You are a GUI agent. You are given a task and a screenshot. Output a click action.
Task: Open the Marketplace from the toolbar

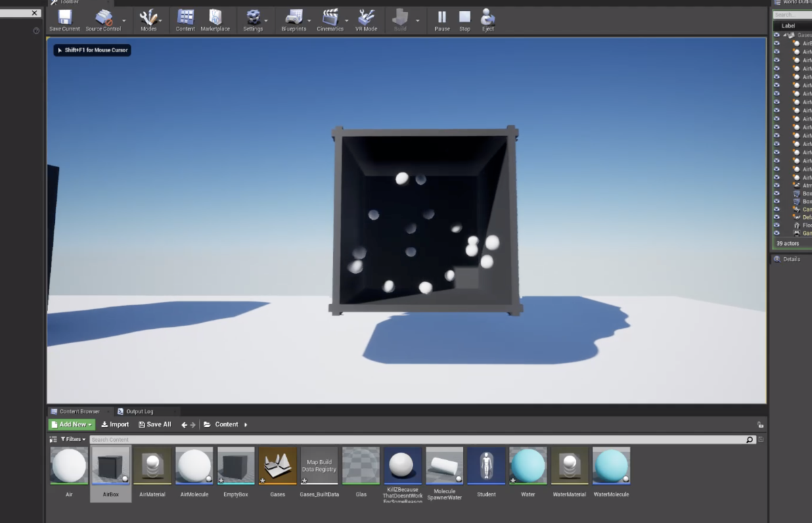pyautogui.click(x=215, y=19)
